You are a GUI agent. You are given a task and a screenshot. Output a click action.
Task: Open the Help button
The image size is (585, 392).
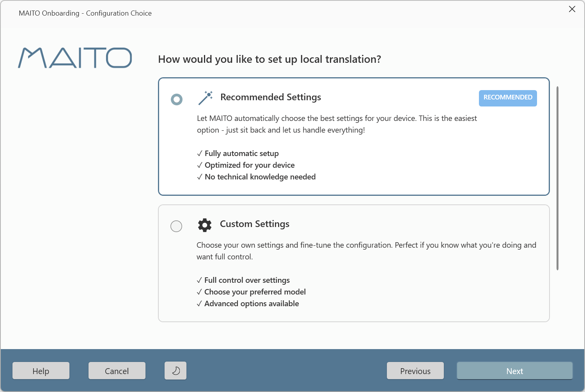click(x=41, y=371)
